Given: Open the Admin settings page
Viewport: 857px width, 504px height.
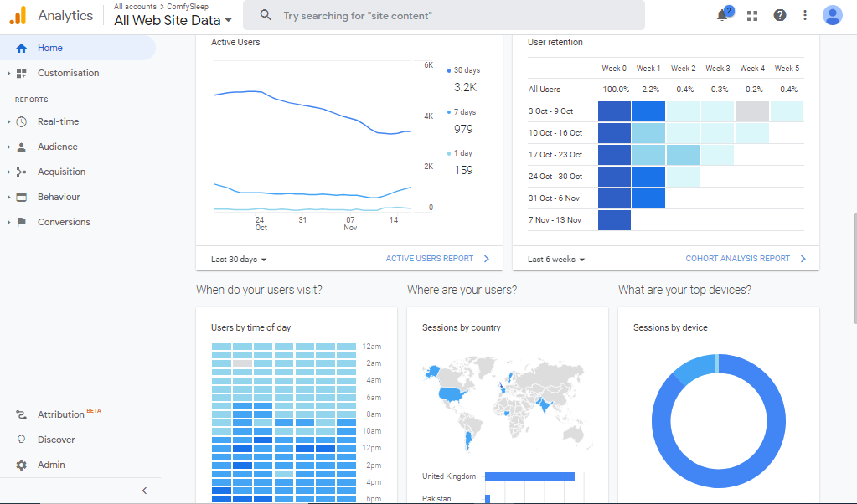Looking at the screenshot, I should pyautogui.click(x=51, y=465).
